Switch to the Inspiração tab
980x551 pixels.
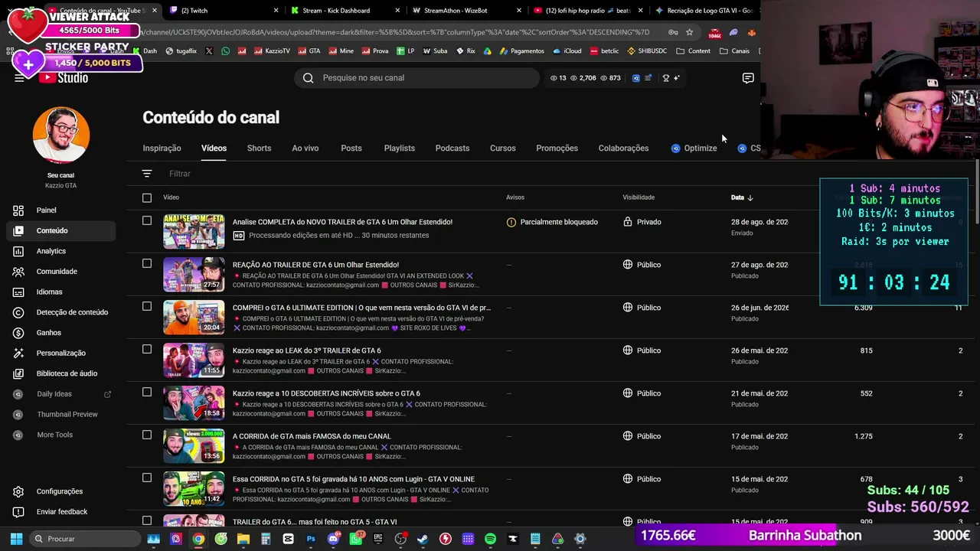[x=162, y=148]
